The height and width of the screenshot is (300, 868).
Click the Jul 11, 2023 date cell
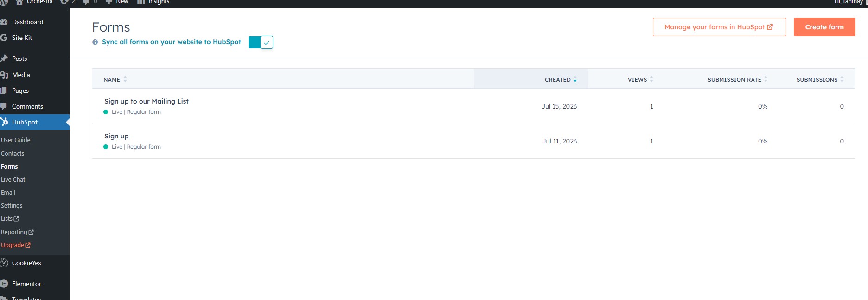point(560,141)
